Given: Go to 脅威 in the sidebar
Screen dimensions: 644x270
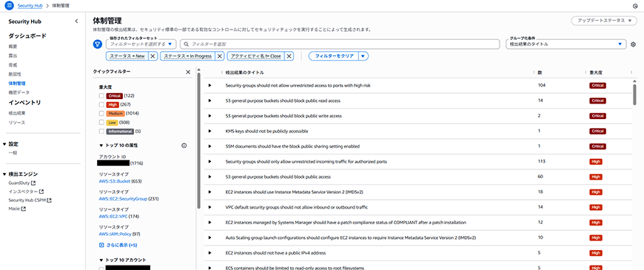Looking at the screenshot, I should (x=13, y=65).
